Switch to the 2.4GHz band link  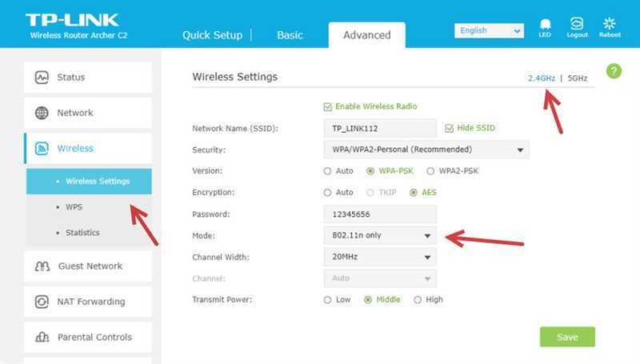pos(542,78)
